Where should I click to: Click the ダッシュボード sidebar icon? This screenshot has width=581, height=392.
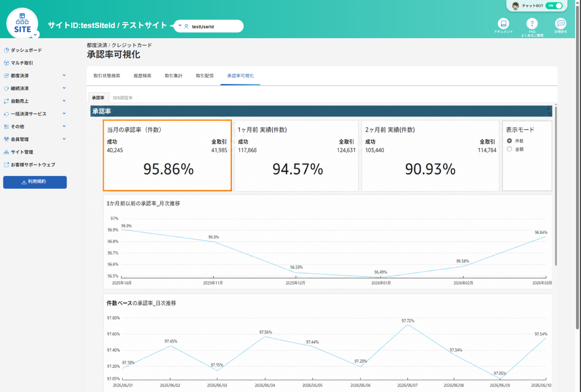[6, 50]
